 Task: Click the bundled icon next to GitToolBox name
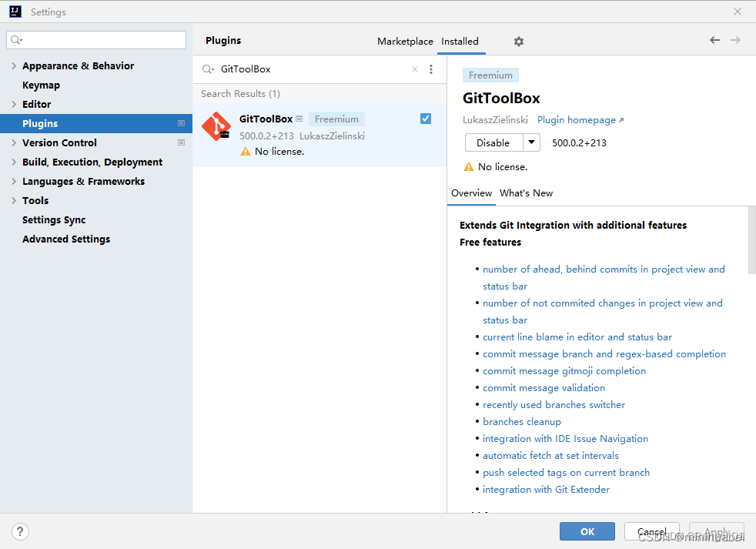click(x=299, y=119)
